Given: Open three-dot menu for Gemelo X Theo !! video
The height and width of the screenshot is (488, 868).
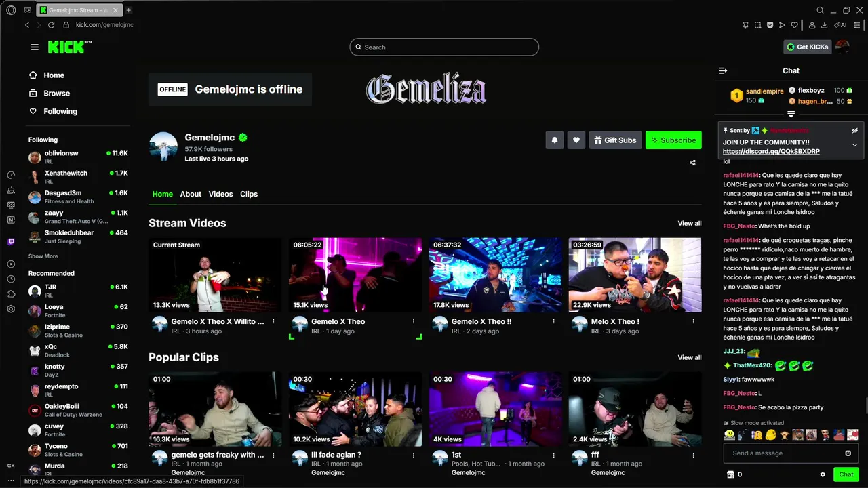Looking at the screenshot, I should 553,321.
